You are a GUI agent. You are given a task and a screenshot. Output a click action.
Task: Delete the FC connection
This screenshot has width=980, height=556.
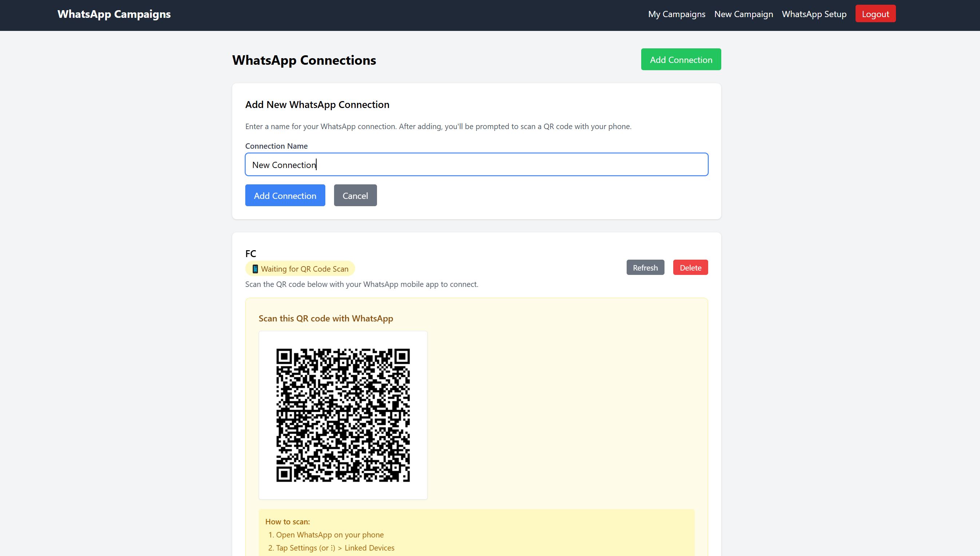click(x=690, y=268)
